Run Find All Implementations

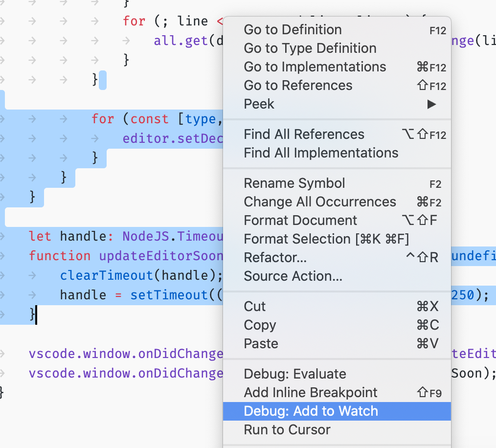click(321, 153)
